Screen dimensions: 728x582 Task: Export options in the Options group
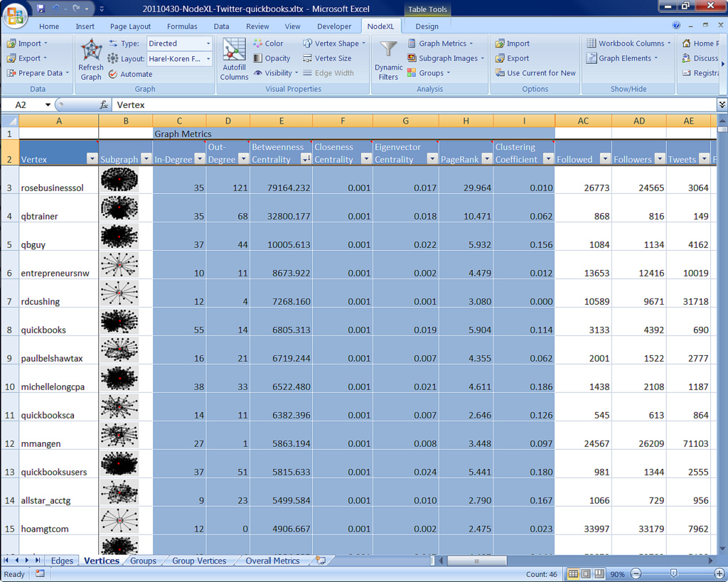[512, 58]
